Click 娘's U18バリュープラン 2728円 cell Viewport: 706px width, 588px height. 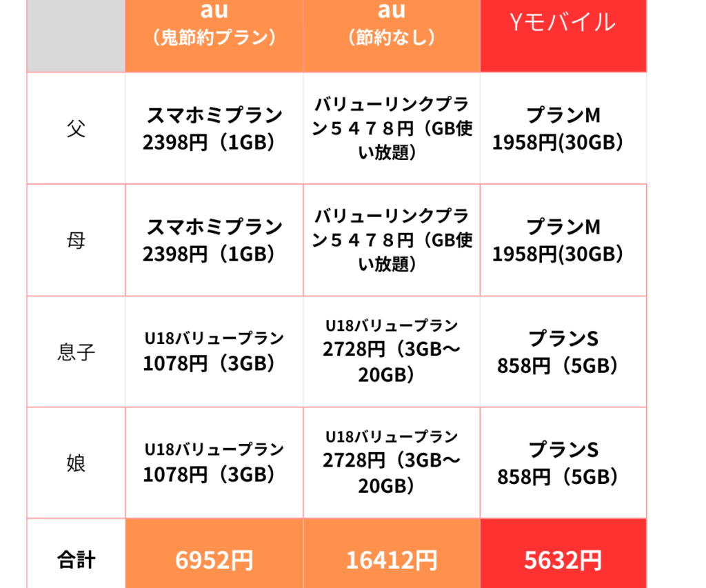392,463
